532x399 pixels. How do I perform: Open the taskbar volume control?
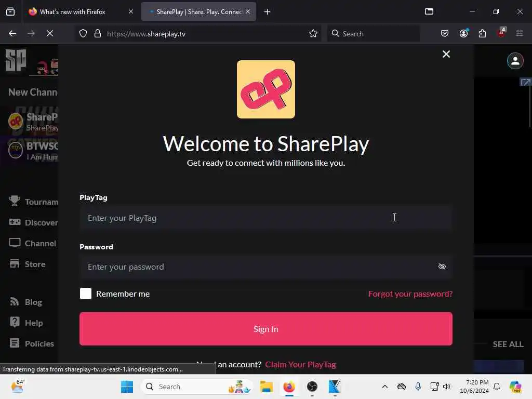(x=447, y=387)
